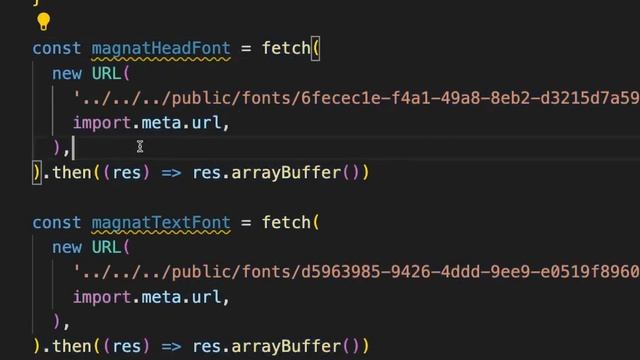
Task: Click the font path string starting with 6fecec1e
Action: [356, 98]
